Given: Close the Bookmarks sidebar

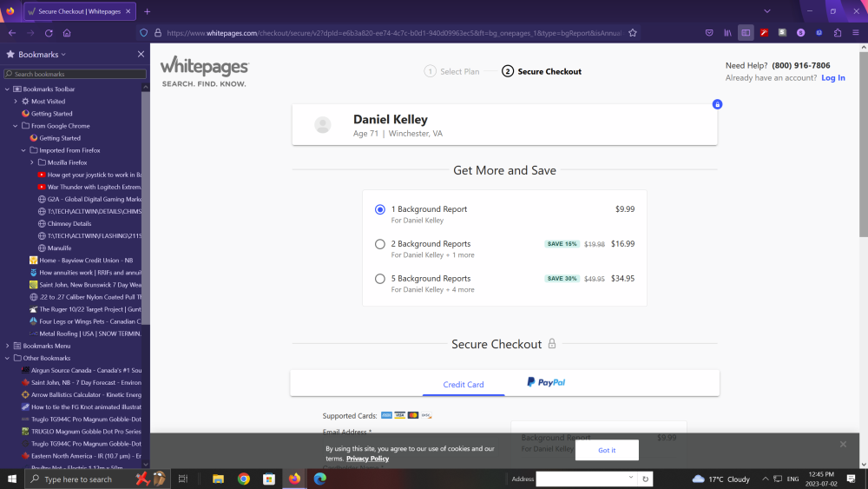Looking at the screenshot, I should point(141,54).
